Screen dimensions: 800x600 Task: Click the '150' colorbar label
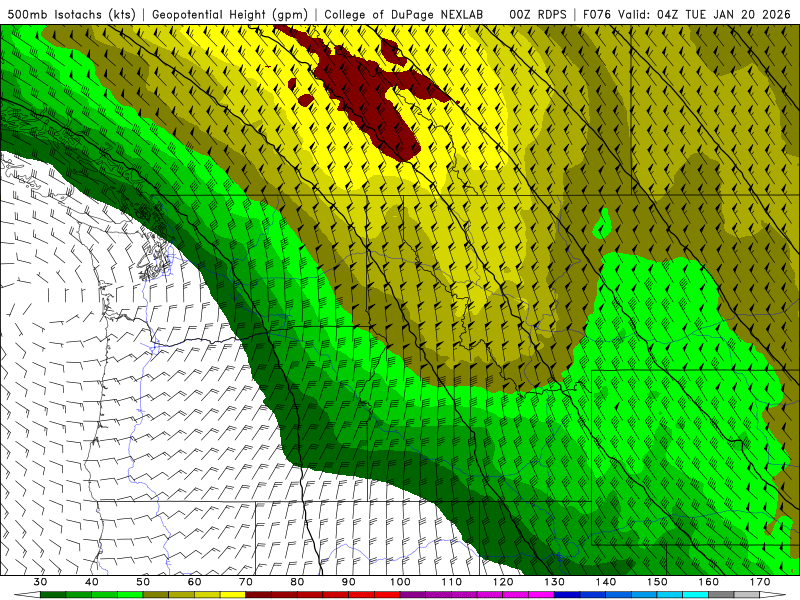657,582
